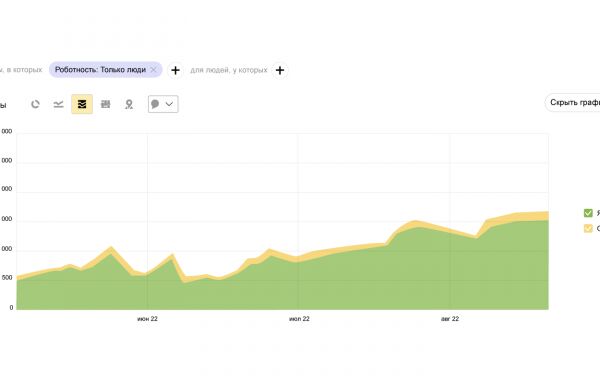The image size is (600, 384).
Task: Uncheck the yellow series legend checkbox
Action: click(x=588, y=228)
